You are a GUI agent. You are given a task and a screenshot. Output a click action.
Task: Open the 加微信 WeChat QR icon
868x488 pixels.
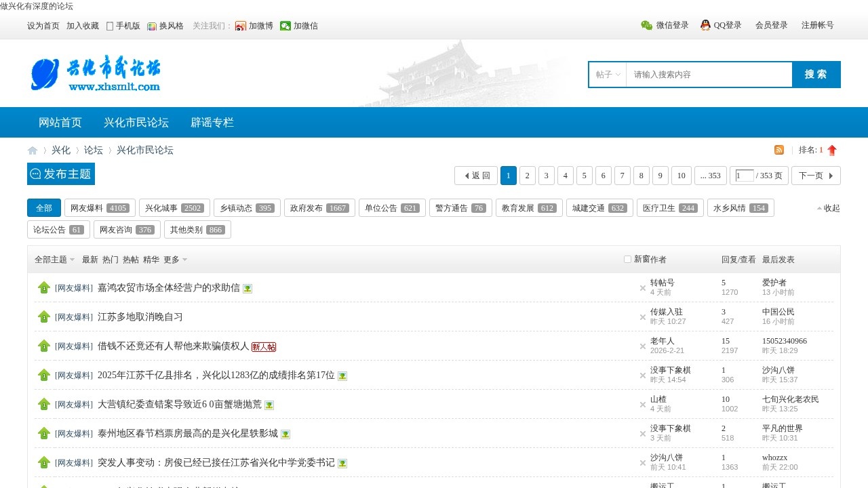click(285, 26)
